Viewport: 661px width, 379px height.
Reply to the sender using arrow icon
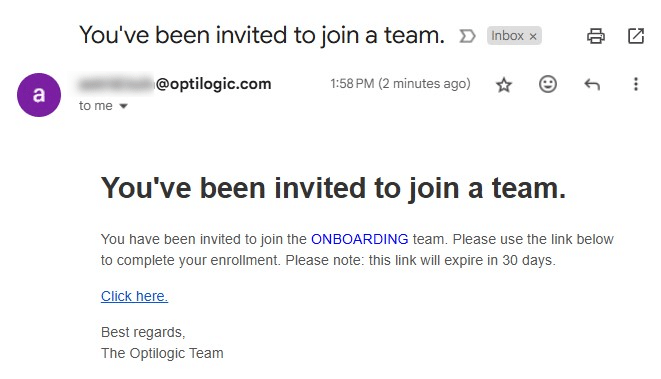592,85
